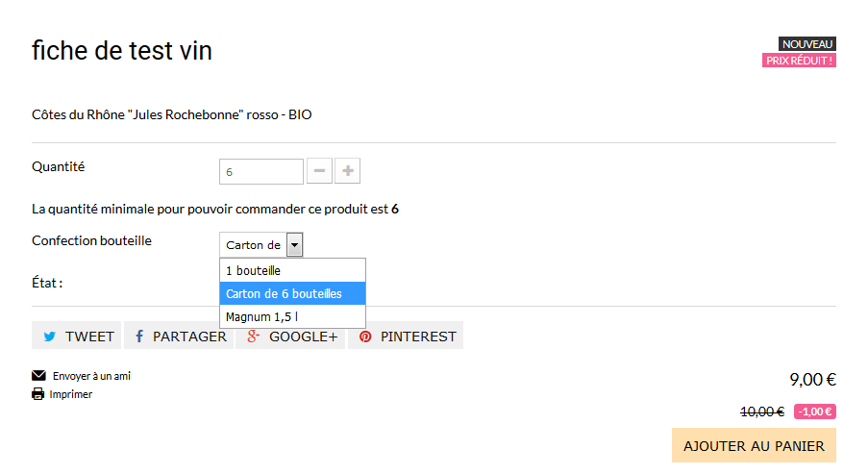Click Ajouter au panier button
The width and height of the screenshot is (868, 474).
pyautogui.click(x=754, y=445)
